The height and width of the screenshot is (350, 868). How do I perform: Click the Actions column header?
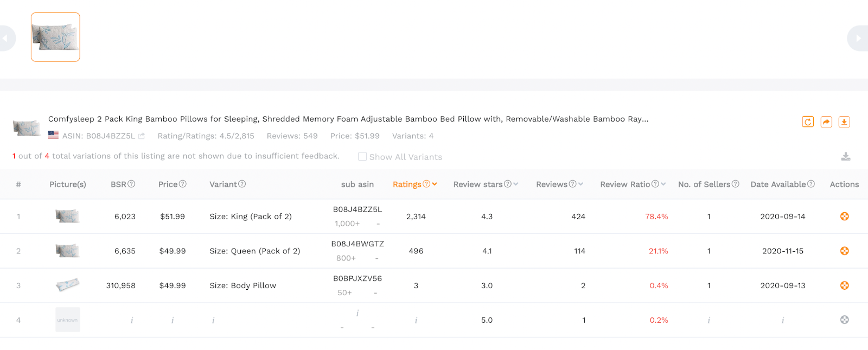click(844, 184)
